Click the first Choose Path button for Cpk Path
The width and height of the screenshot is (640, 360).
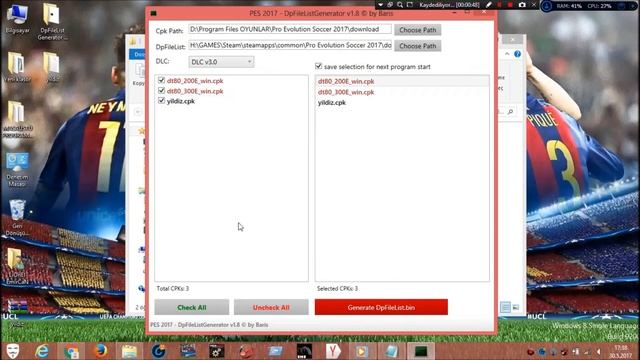418,30
